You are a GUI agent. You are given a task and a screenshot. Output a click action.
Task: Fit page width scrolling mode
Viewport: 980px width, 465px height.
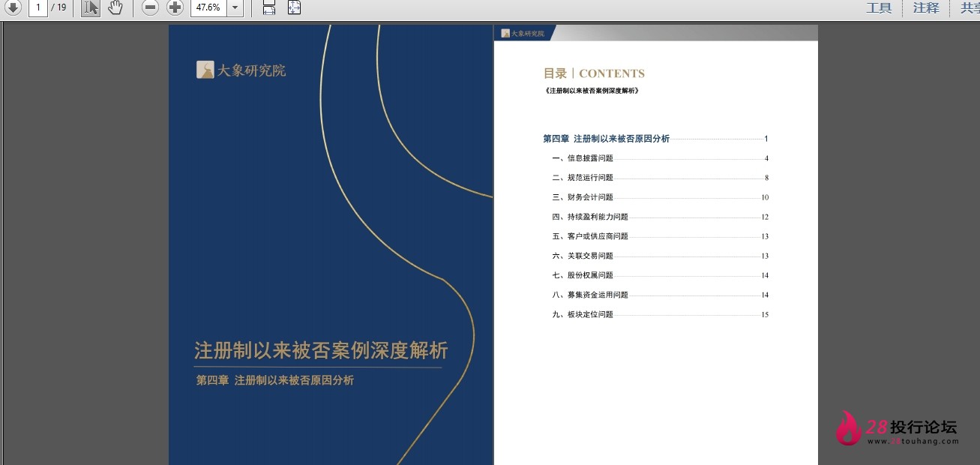point(269,7)
